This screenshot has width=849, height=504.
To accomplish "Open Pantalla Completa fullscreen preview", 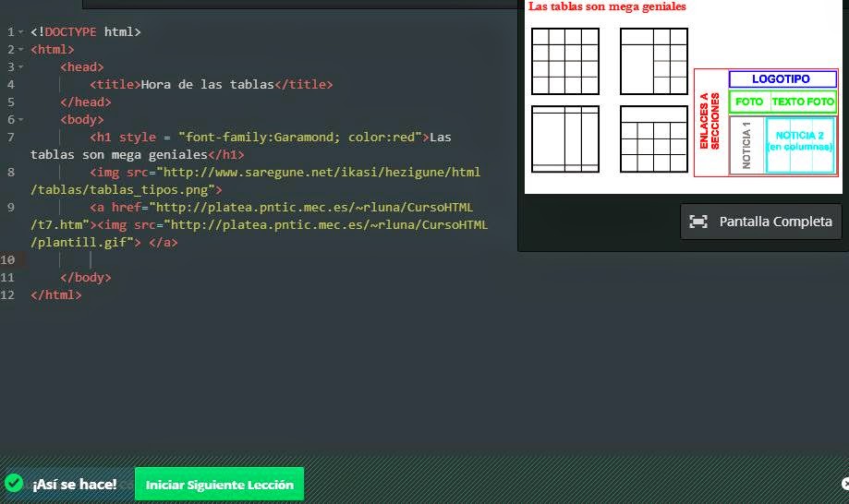I will (760, 222).
